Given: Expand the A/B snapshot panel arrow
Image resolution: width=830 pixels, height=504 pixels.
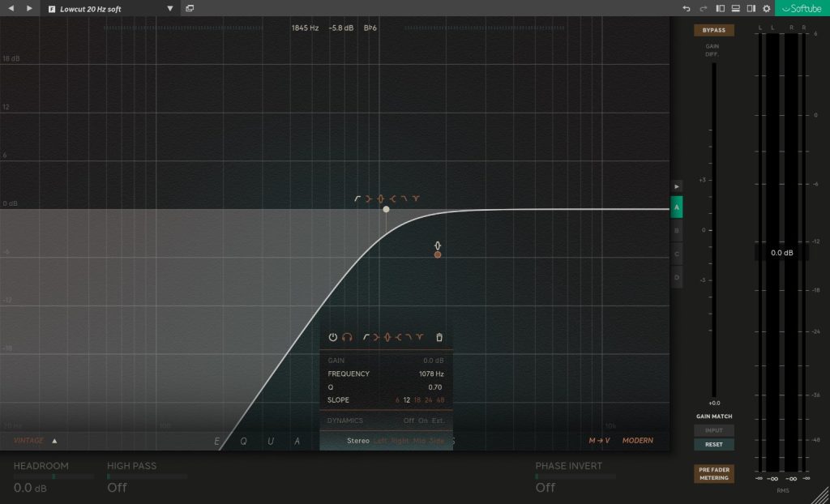Looking at the screenshot, I should [676, 186].
